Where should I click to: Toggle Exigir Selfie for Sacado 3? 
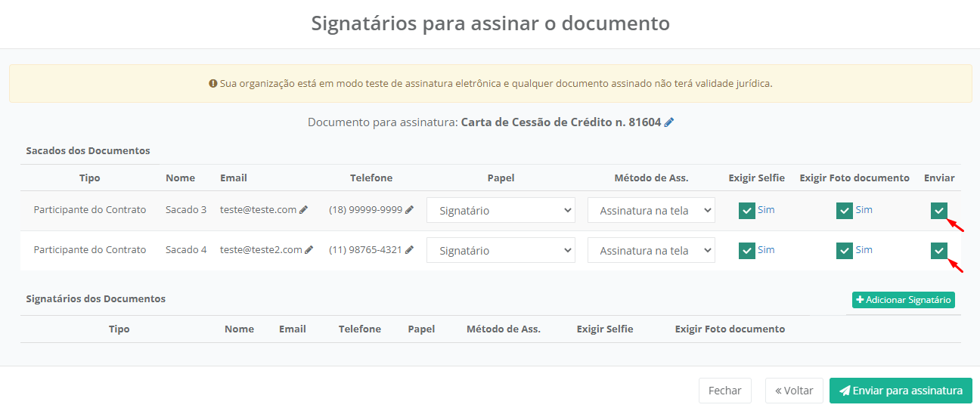(x=747, y=211)
